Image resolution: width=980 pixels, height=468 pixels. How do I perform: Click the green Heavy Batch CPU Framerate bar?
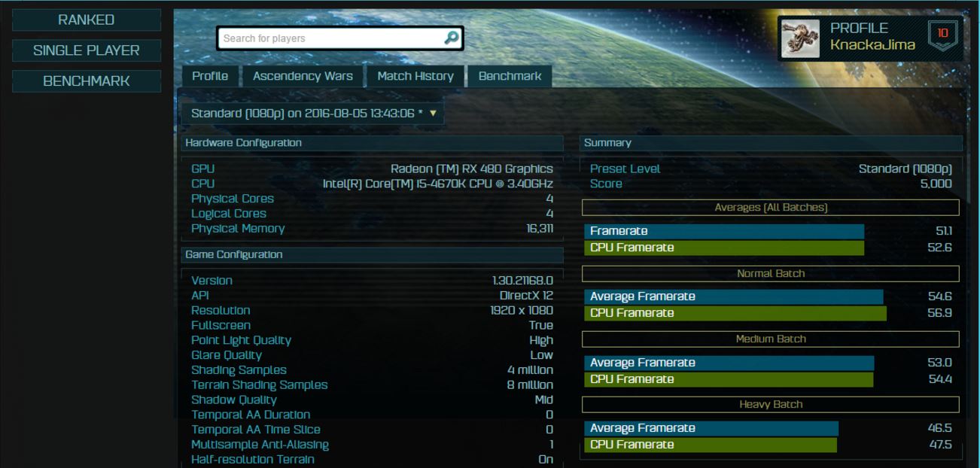coord(711,445)
